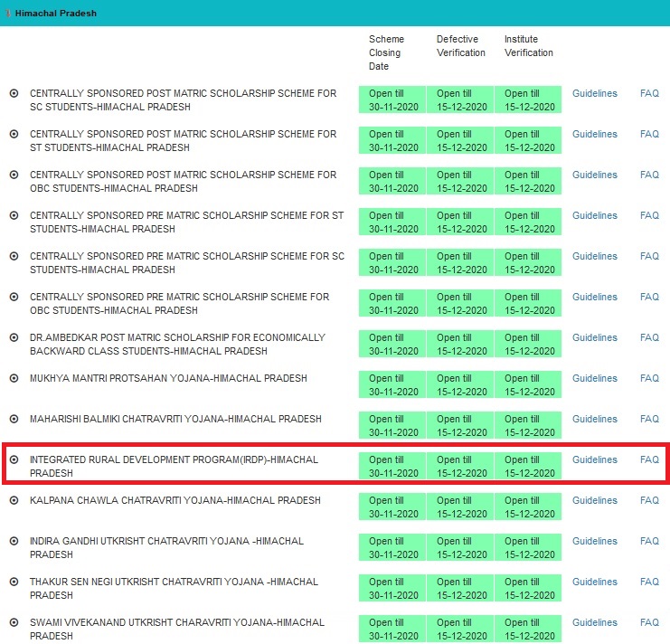The image size is (670, 644).
Task: Click bullet icon for Integrated Rural Development Program
Action: click(14, 459)
